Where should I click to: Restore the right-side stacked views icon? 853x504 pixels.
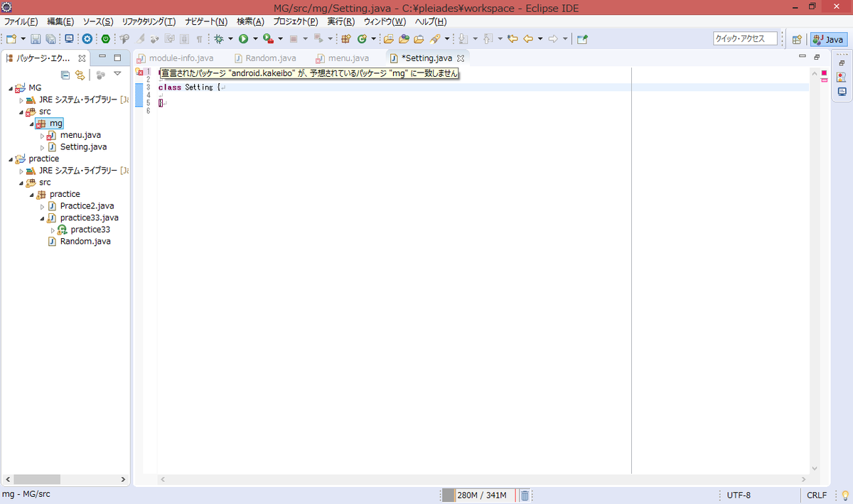(x=842, y=63)
